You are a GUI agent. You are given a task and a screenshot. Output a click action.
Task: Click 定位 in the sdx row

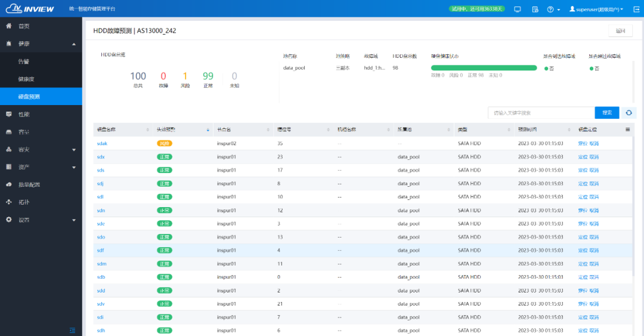click(x=583, y=157)
